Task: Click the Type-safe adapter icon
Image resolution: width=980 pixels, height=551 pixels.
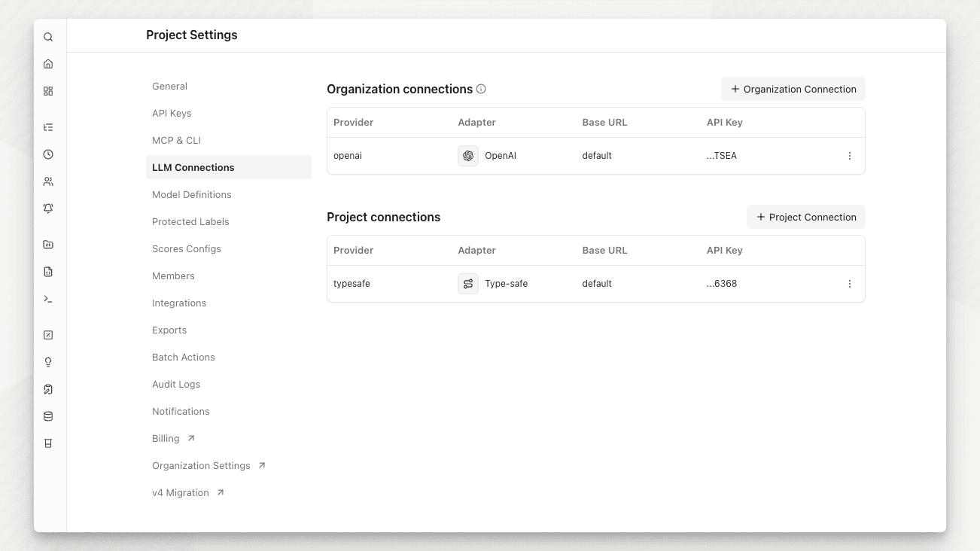Action: pos(468,284)
